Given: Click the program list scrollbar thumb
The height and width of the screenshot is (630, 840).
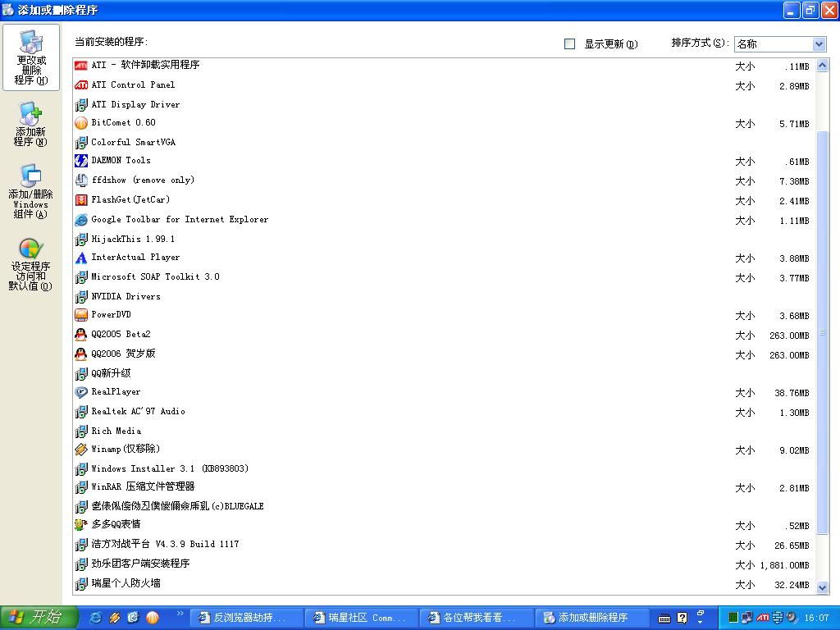Looking at the screenshot, I should 822,332.
